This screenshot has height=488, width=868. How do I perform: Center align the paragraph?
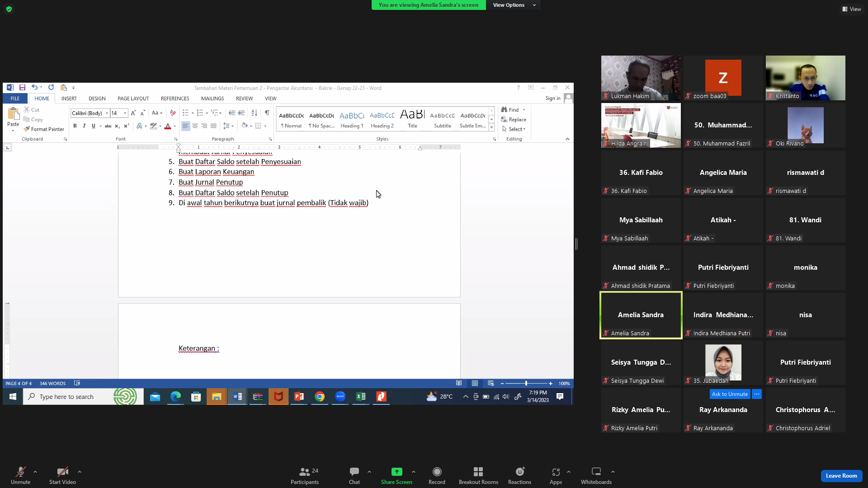click(x=195, y=126)
